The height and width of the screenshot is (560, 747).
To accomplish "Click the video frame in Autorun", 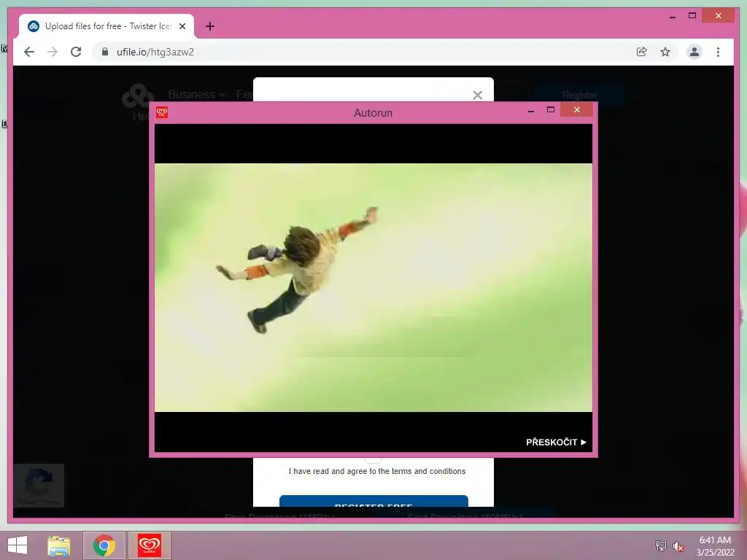I will point(373,287).
